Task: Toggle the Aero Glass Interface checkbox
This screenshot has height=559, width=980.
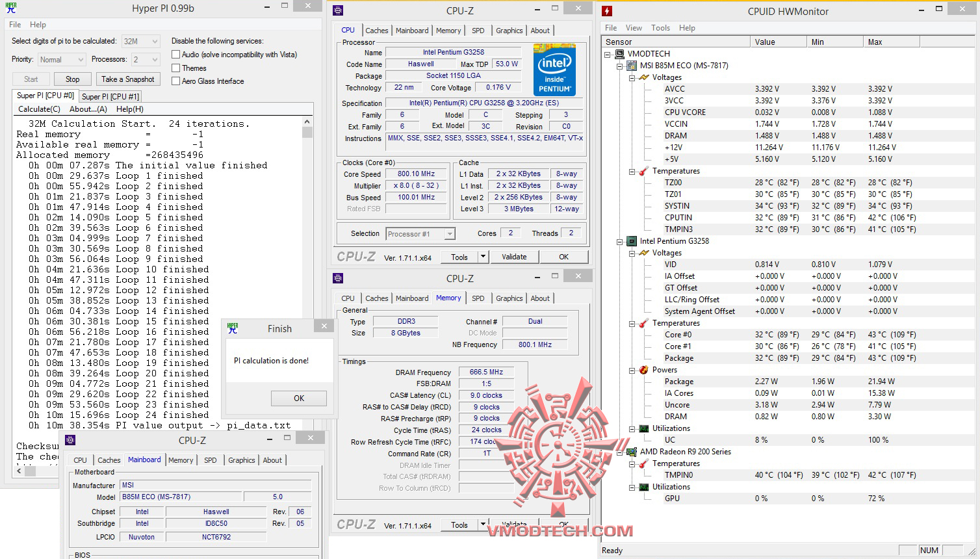Action: (175, 81)
